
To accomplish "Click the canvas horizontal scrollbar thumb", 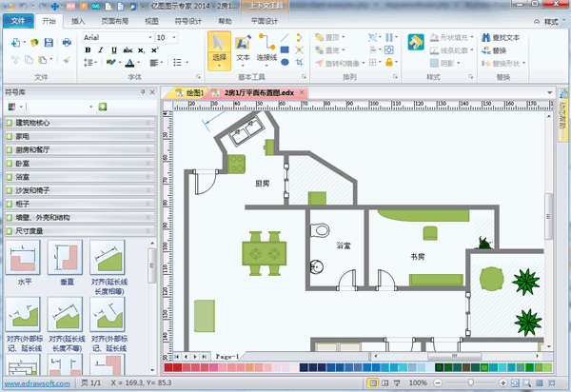I will [455, 356].
